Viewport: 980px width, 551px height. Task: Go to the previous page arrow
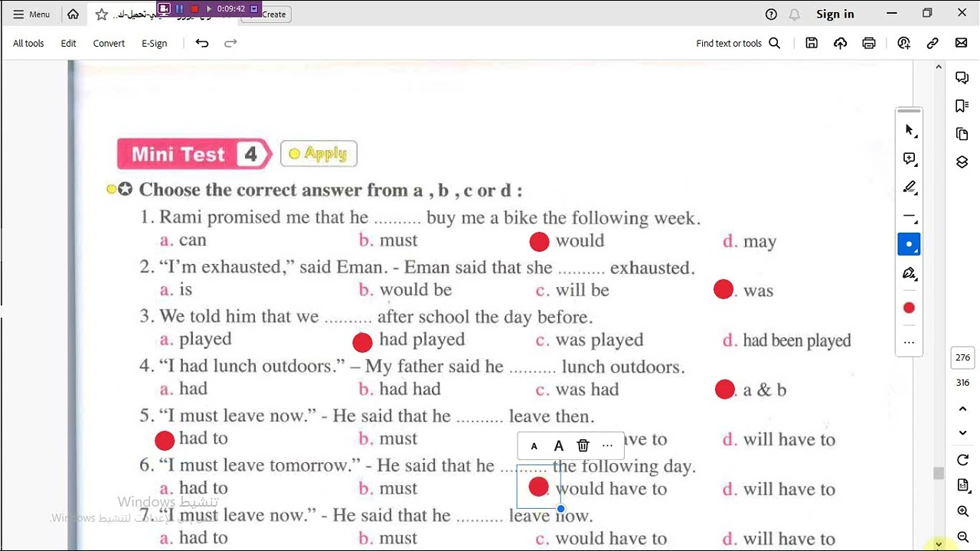(x=962, y=409)
